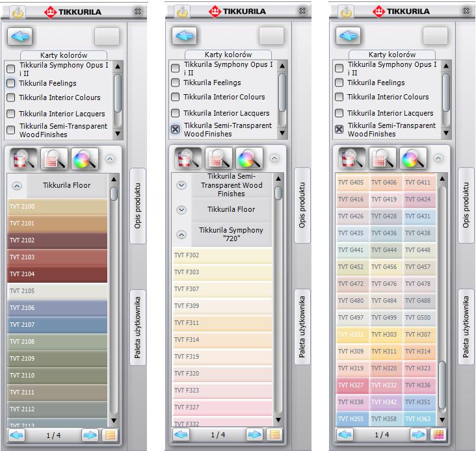The height and width of the screenshot is (451, 476).
Task: Open the Karty kolorów tab in right panel
Action: point(392,55)
